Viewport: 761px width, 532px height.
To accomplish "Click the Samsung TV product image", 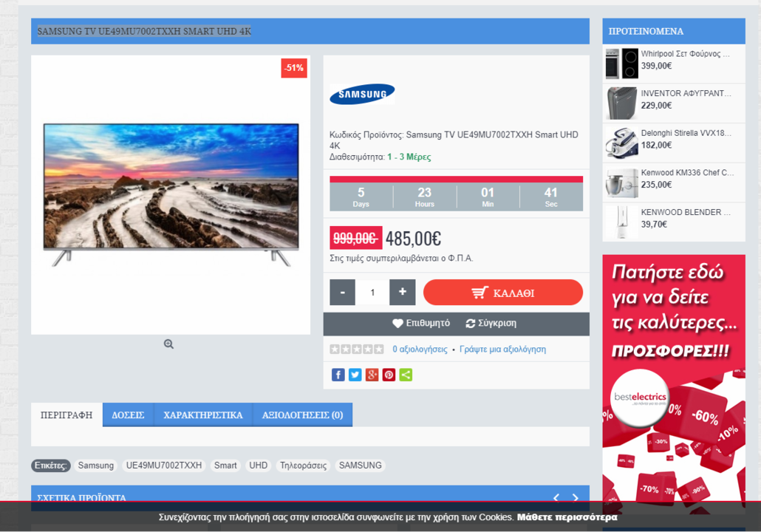I will point(171,194).
